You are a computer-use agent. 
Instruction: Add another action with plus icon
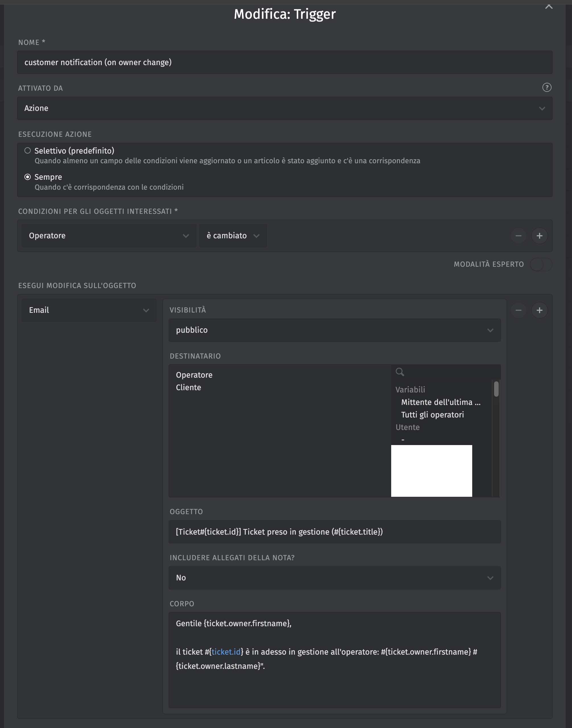(x=539, y=310)
